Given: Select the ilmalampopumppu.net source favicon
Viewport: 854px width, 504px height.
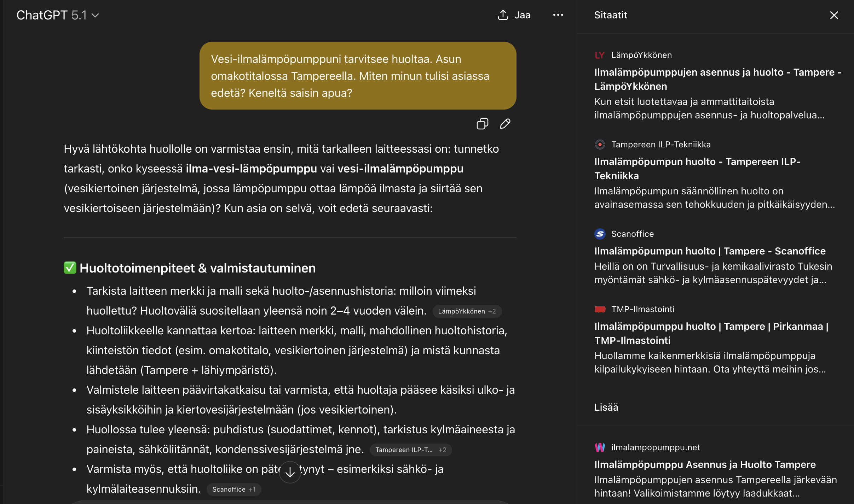Looking at the screenshot, I should point(600,447).
